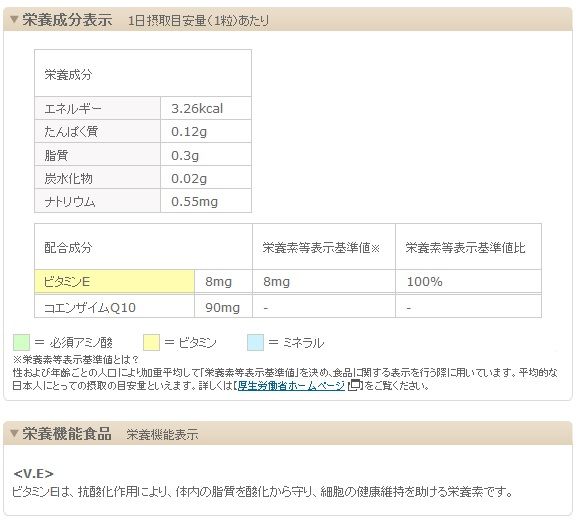Collapse the 栄養成分表示 section triangle

pos(14,19)
